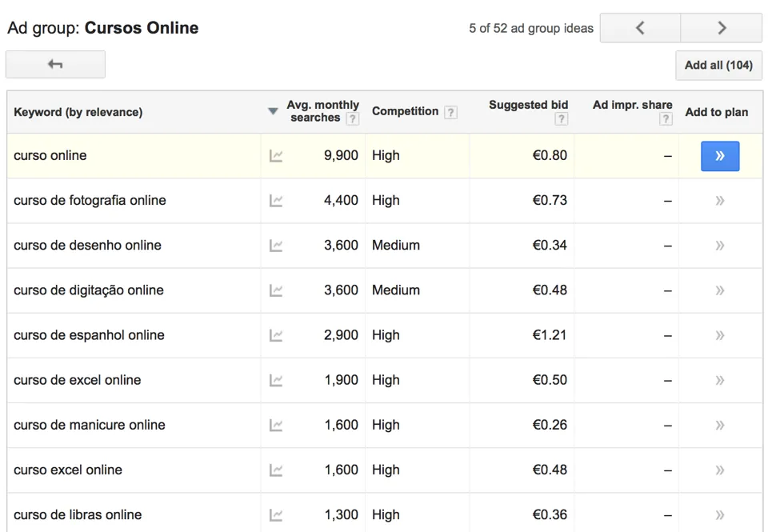This screenshot has width=768, height=532.
Task: Show trend chart for curso de desenho online
Action: [x=276, y=246]
